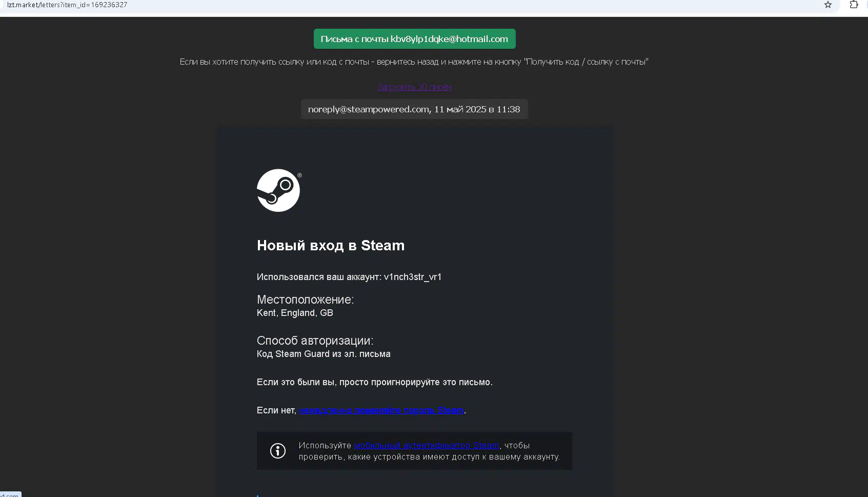Image resolution: width=868 pixels, height=497 pixels.
Task: Follow the 'немедленно поменяйте пароль Steam' link
Action: [x=381, y=410]
